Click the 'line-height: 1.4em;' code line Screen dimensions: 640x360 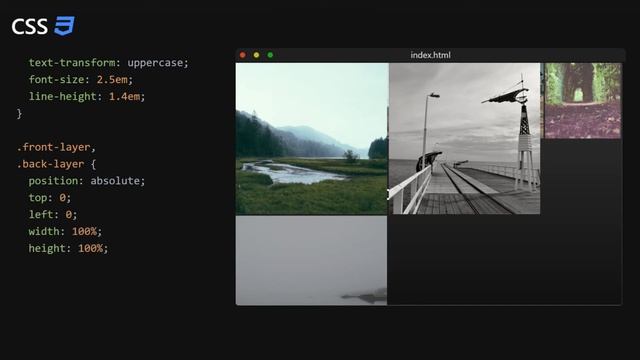point(87,97)
